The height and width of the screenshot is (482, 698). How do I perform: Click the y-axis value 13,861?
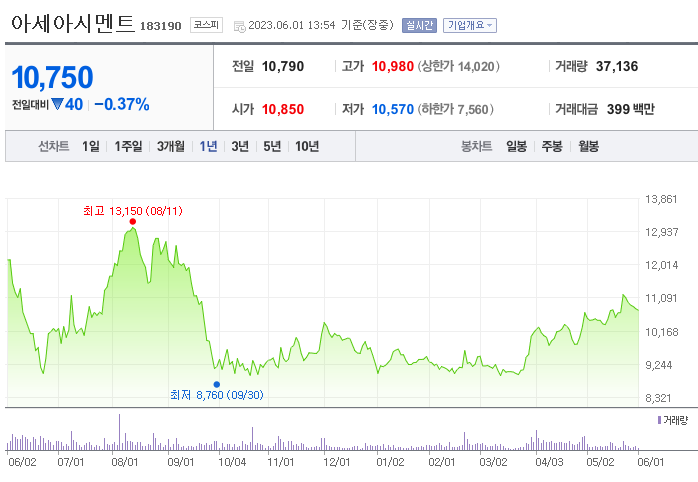[x=661, y=199]
